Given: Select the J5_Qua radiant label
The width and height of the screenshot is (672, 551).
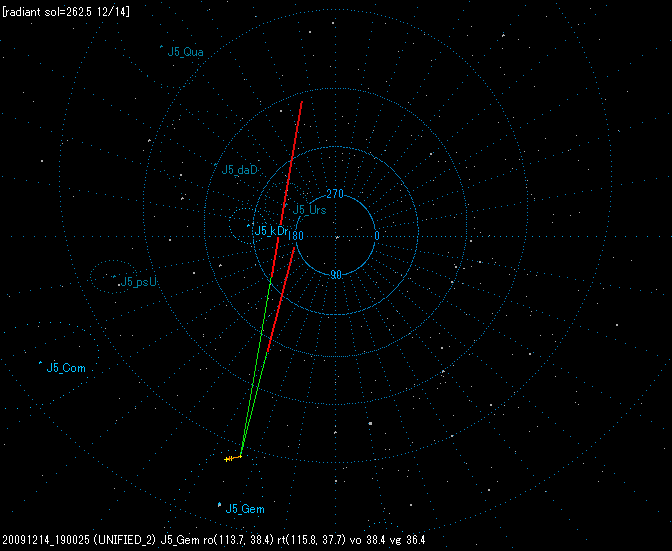Looking at the screenshot, I should [185, 52].
